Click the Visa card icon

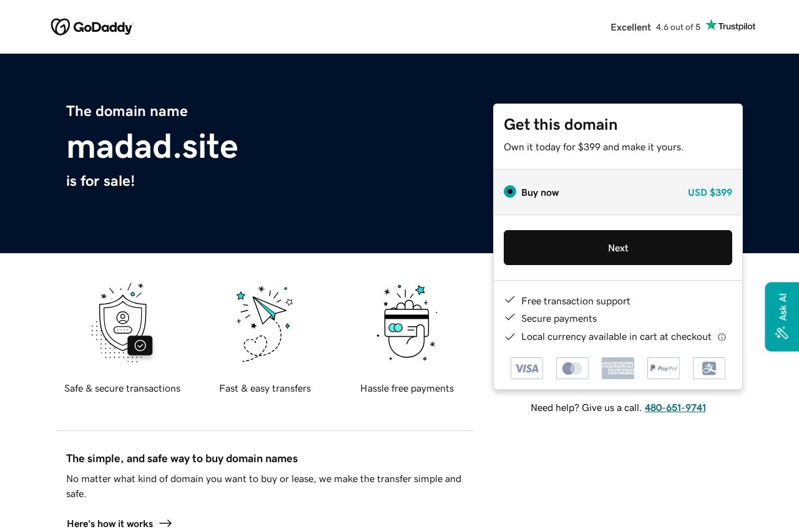(526, 368)
